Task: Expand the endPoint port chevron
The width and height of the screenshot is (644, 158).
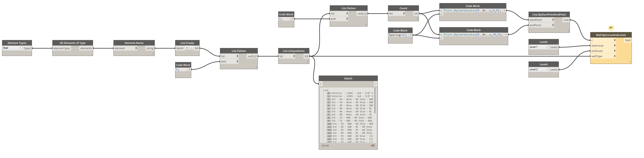Action: tap(553, 25)
